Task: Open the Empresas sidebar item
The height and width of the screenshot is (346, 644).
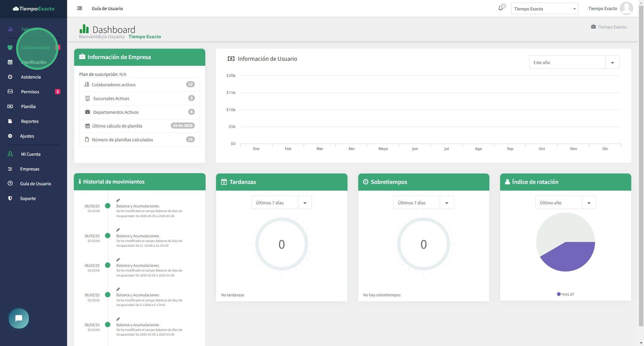Action: pos(30,169)
